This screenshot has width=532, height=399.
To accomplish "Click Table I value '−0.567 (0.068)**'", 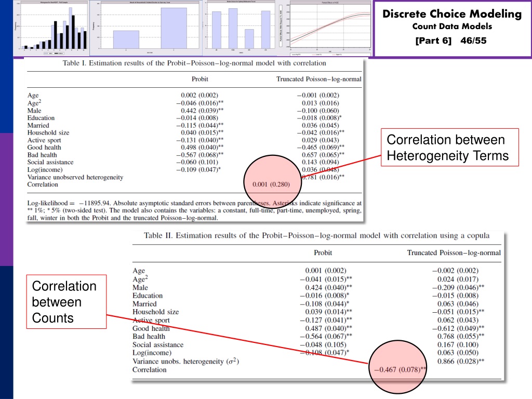I will (x=200, y=155).
